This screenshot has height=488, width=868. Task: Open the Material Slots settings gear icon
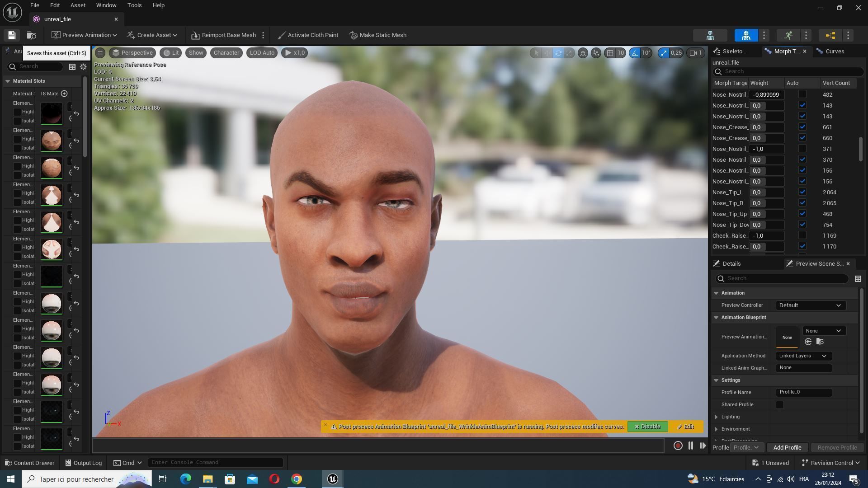(83, 67)
